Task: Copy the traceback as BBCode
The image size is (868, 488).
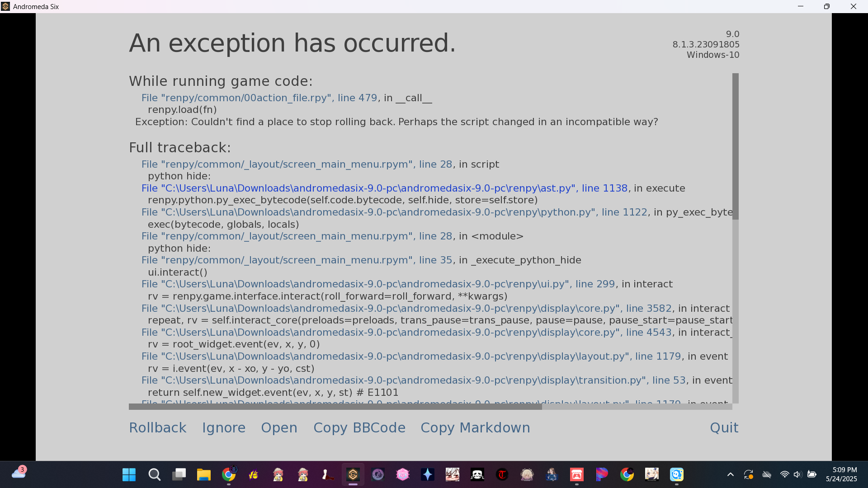Action: (x=359, y=427)
